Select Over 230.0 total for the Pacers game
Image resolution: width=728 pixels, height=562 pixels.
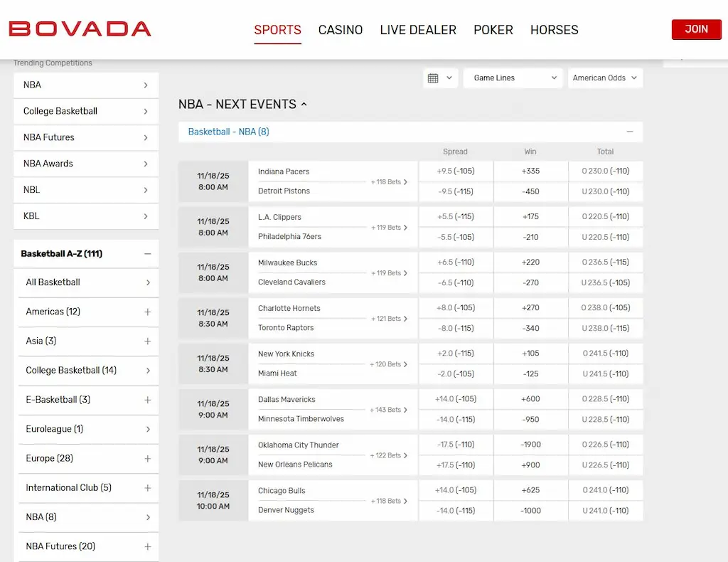coord(605,171)
